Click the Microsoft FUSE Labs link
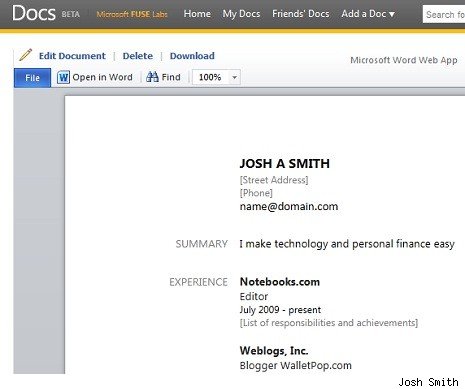This screenshot has height=389, width=465. click(132, 14)
